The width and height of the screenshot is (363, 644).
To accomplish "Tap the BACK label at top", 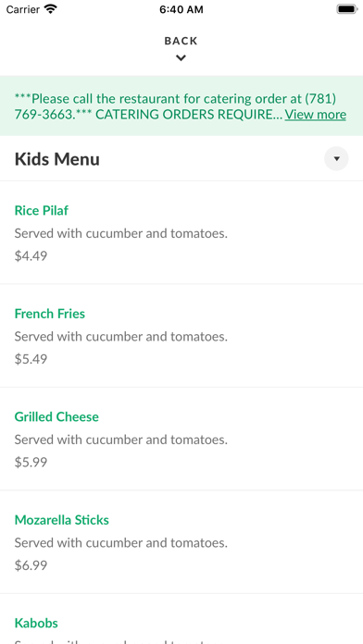I will (181, 41).
